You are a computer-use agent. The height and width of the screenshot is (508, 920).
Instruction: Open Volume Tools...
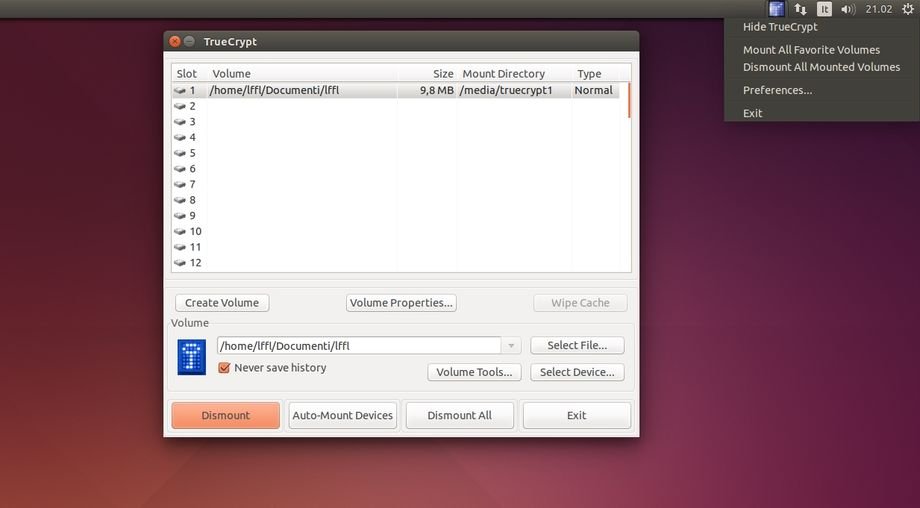point(474,372)
